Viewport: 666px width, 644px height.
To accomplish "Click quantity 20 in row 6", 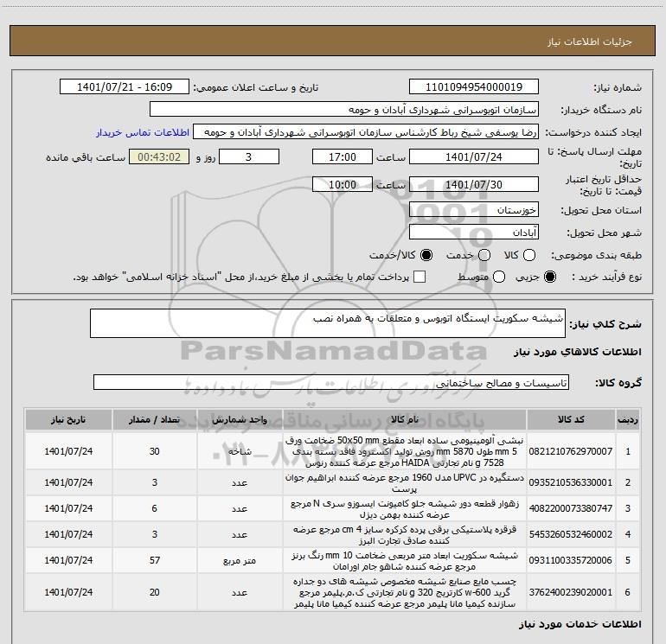I will 155,592.
